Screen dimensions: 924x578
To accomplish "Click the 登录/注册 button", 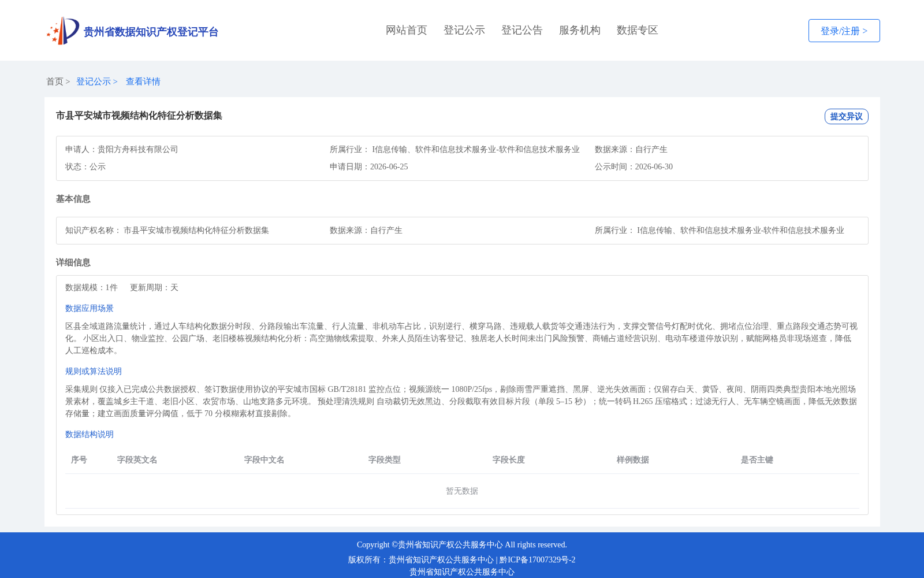I will (844, 31).
